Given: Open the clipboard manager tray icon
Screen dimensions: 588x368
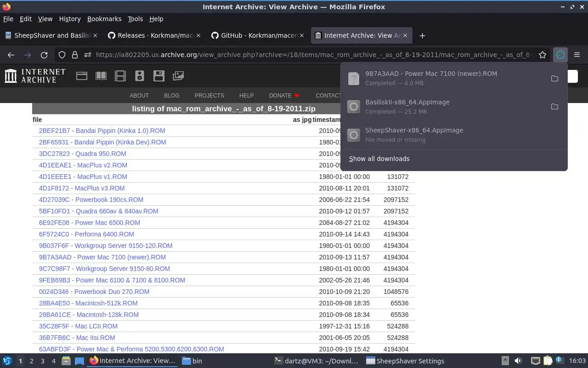Looking at the screenshot, I should pyautogui.click(x=548, y=361).
